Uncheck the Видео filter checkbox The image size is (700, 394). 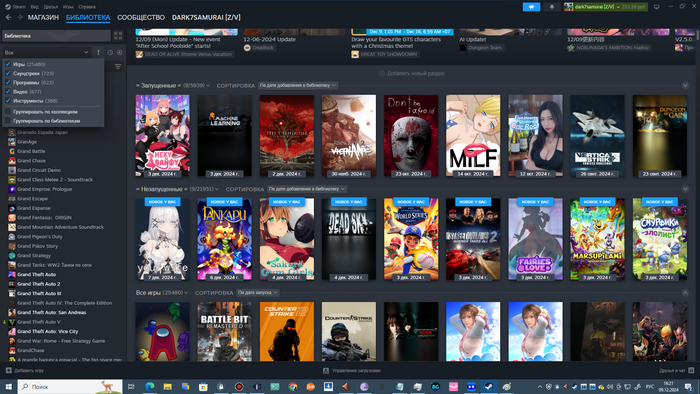coord(8,91)
